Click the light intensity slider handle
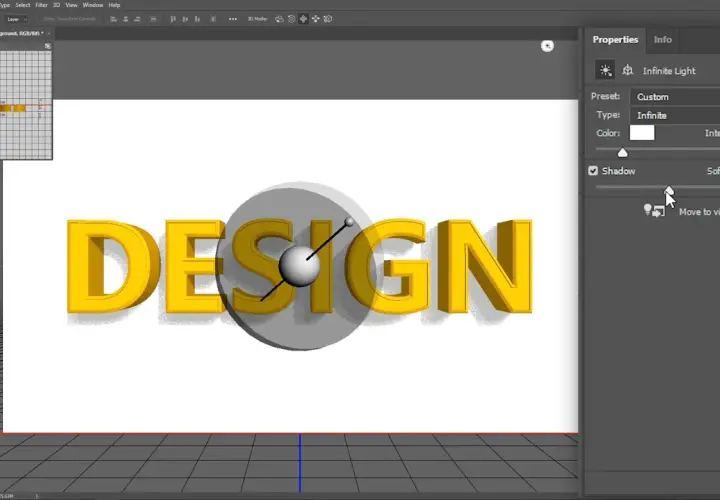The image size is (720, 500). (622, 152)
